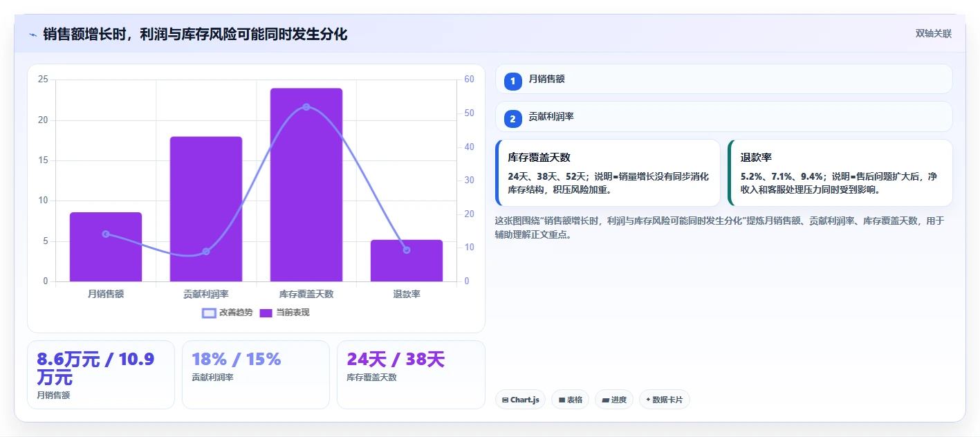Click the chart title 销售额增长时
980x437 pixels.
point(195,34)
